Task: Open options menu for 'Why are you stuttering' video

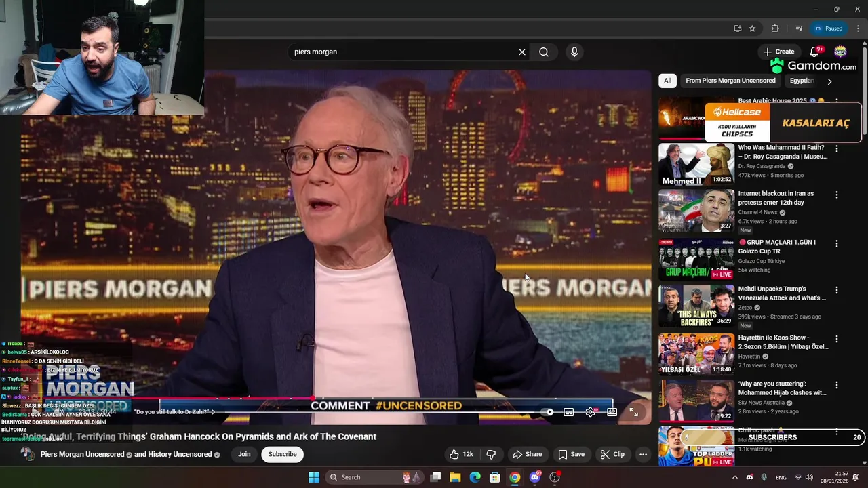Action: 836,385
